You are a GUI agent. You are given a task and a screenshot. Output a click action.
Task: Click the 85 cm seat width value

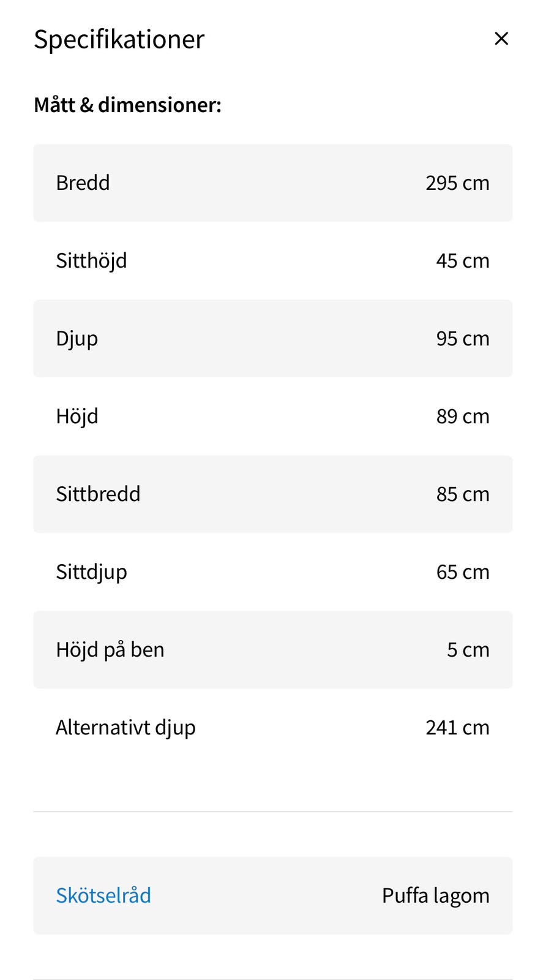pos(462,494)
